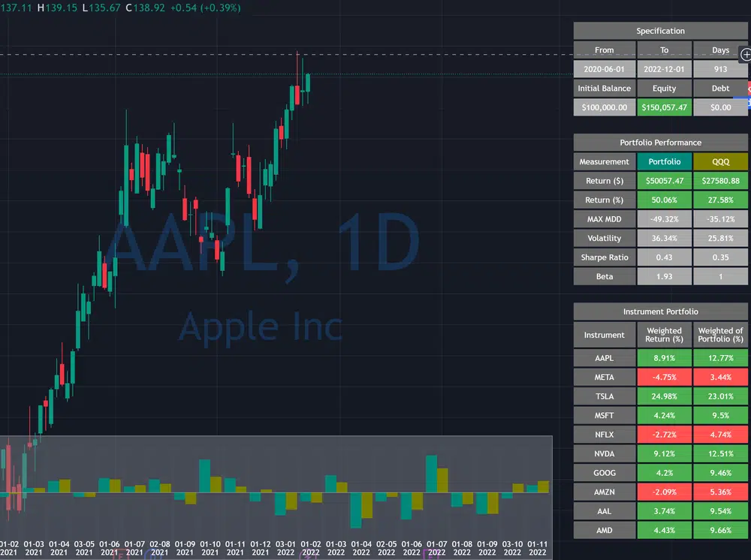Click the Instrument Portfolio table title
The height and width of the screenshot is (560, 751).
coord(660,312)
